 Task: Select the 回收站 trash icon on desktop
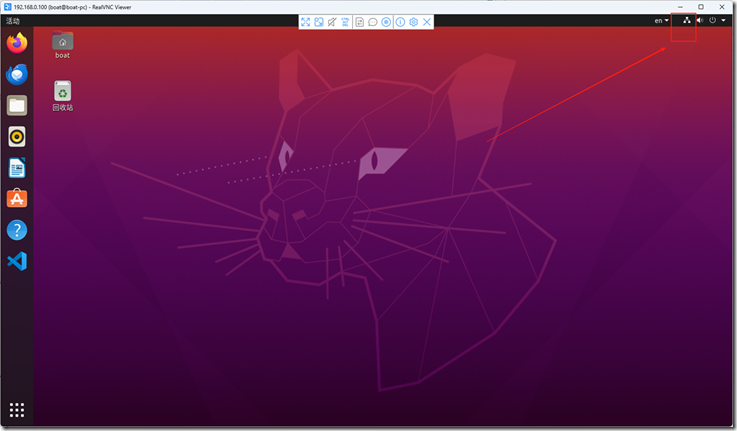click(x=63, y=96)
